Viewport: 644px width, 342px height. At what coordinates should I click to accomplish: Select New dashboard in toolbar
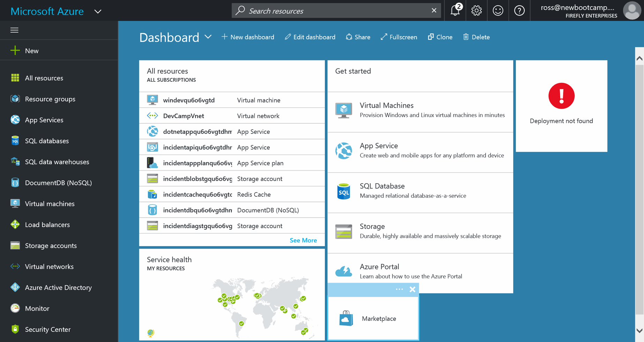click(248, 37)
